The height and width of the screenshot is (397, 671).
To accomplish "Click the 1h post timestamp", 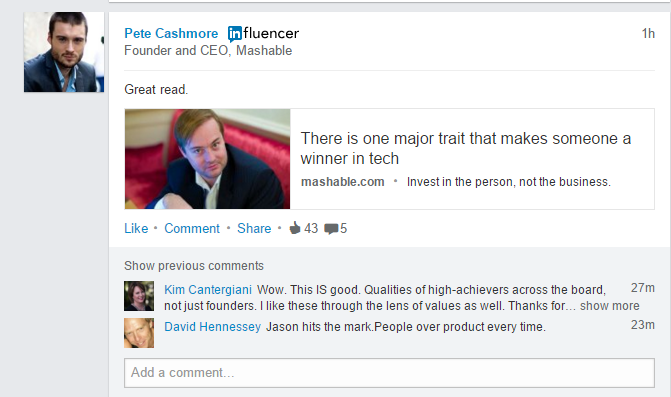I will point(648,33).
